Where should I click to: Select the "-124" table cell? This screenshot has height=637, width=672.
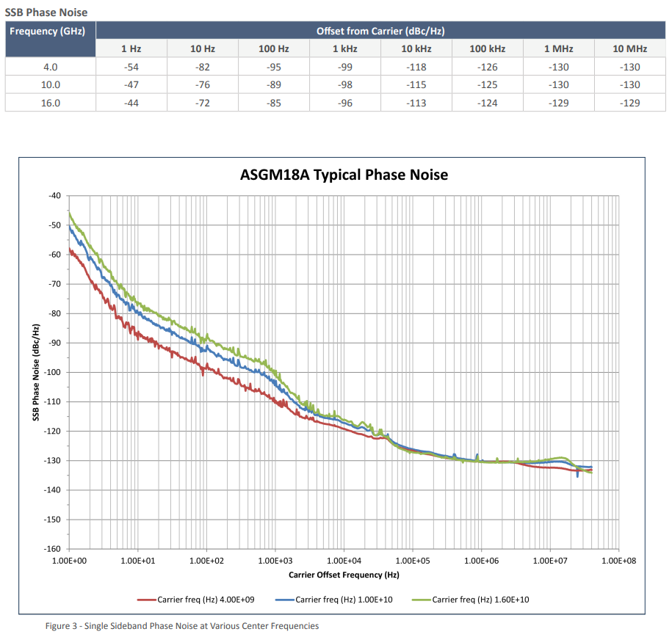pyautogui.click(x=487, y=103)
